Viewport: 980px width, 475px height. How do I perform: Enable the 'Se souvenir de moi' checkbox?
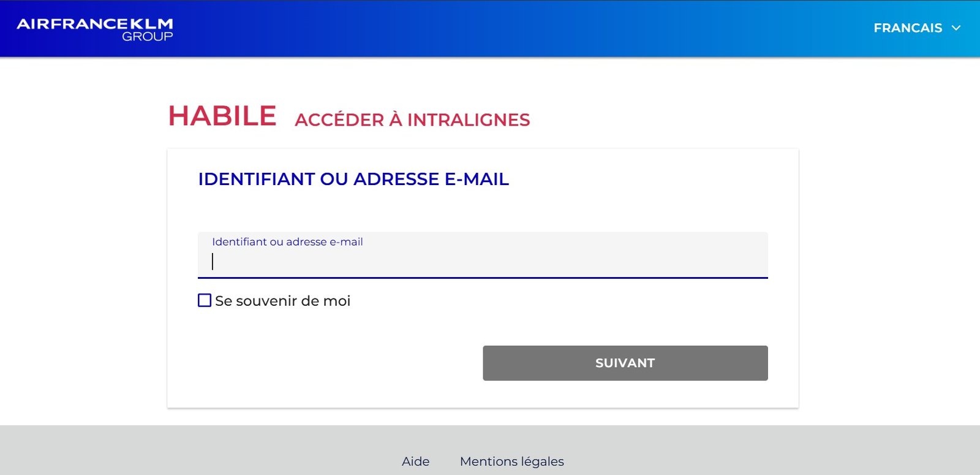203,300
